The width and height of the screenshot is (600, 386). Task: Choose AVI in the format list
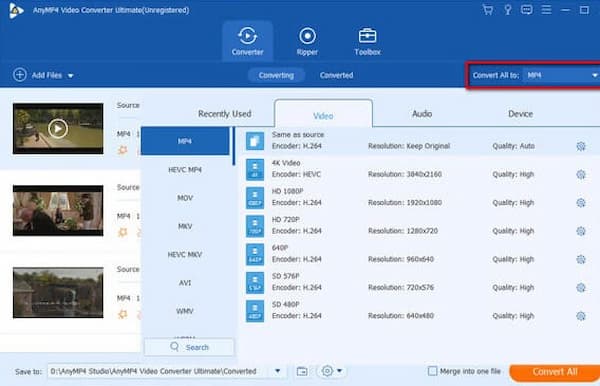coord(185,283)
